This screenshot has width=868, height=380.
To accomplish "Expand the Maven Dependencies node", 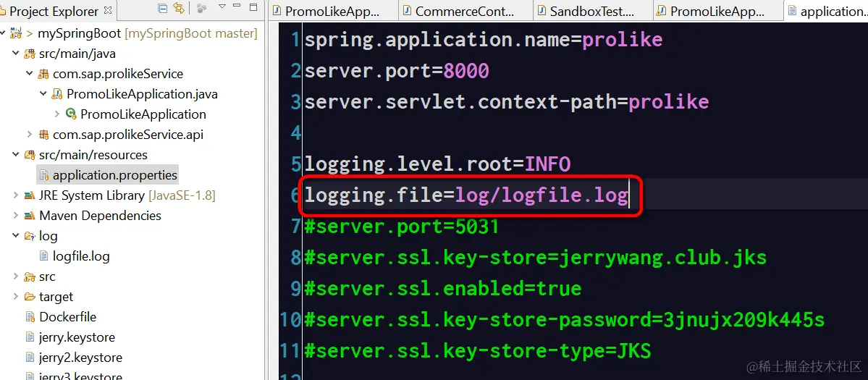I will [x=15, y=216].
